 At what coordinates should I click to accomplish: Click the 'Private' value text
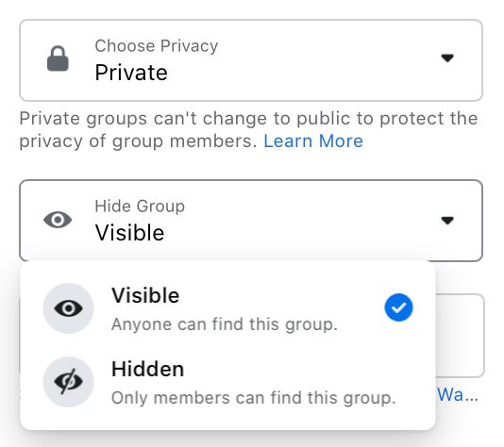(131, 73)
